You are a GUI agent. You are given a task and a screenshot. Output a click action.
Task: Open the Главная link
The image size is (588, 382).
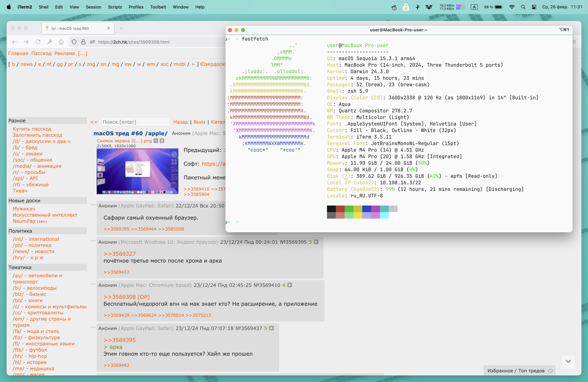click(18, 53)
